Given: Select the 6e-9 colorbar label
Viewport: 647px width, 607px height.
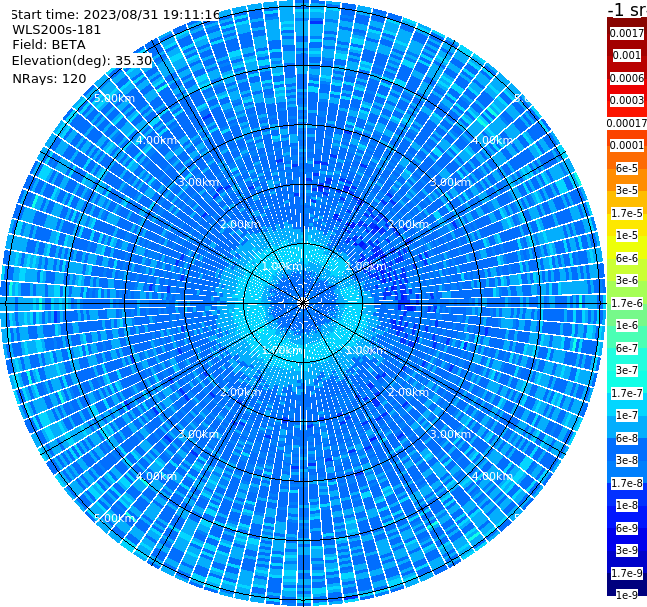Looking at the screenshot, I should click(x=627, y=528).
